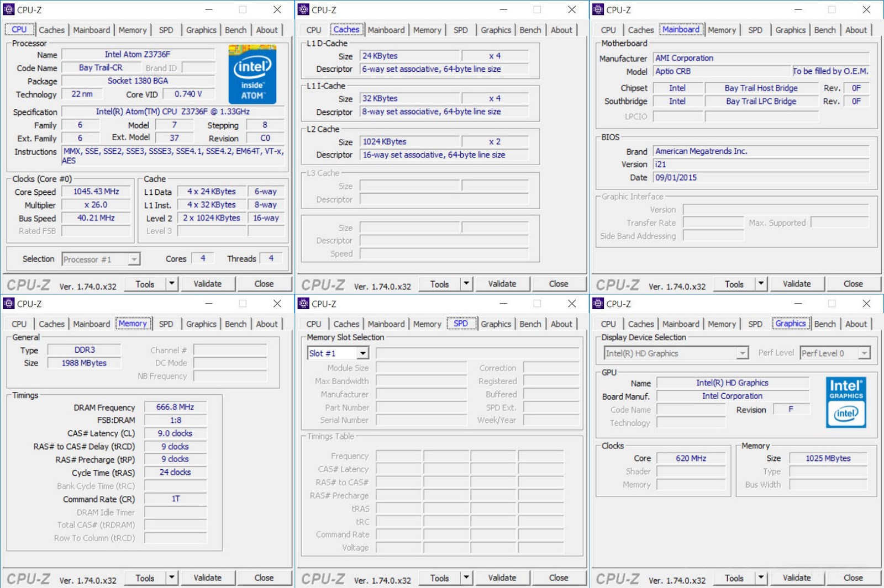Screen dimensions: 884x588
Task: Click the BIOS date 09/01/2015
Action: (761, 177)
